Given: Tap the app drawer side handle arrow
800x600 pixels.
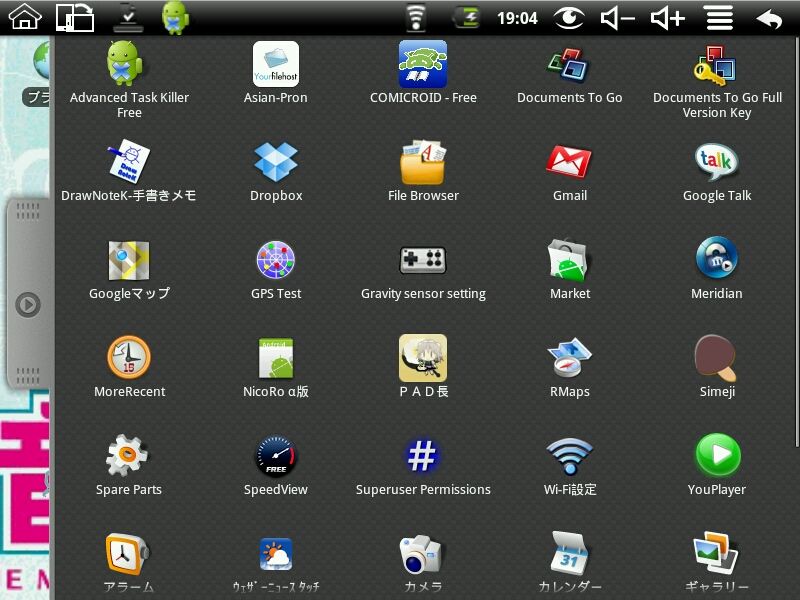Looking at the screenshot, I should pyautogui.click(x=28, y=305).
